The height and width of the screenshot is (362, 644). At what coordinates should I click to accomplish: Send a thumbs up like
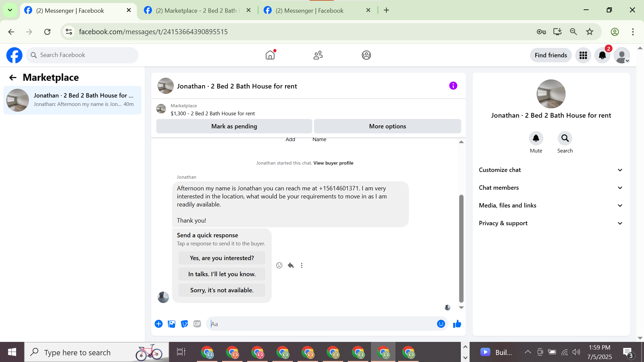click(457, 324)
